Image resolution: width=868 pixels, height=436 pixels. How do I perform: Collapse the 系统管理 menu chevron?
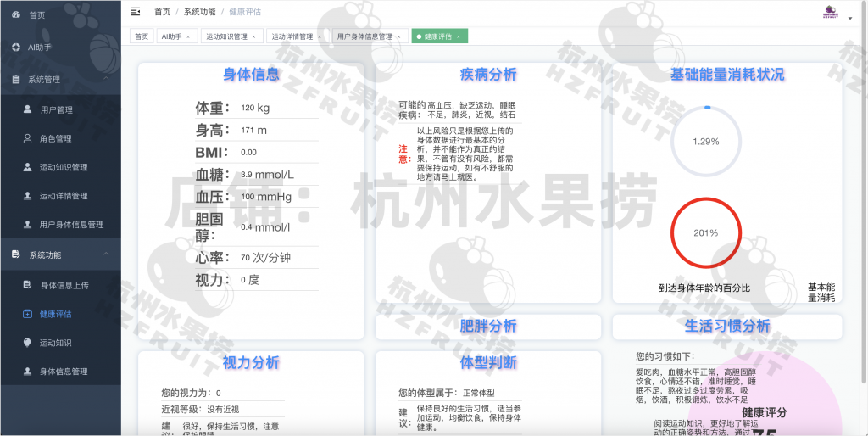click(x=106, y=79)
